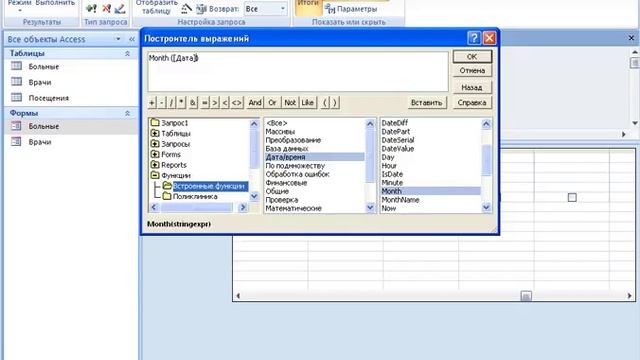Choose the Now function
Screen dimensions: 640x360
(x=389, y=208)
